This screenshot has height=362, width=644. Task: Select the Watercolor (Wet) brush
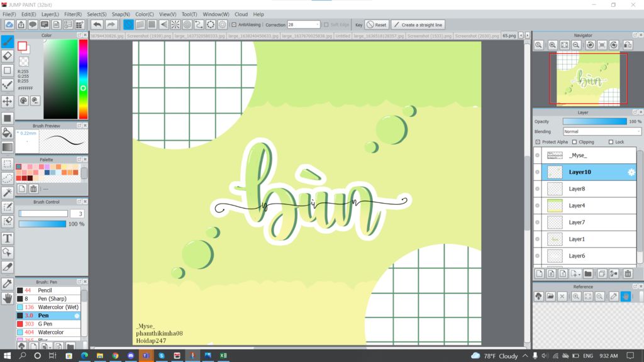48,307
